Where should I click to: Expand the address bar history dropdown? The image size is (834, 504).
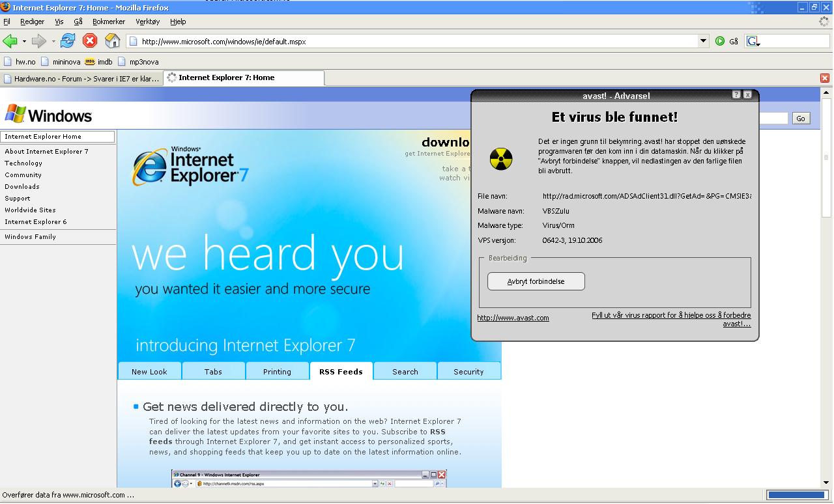(x=703, y=41)
